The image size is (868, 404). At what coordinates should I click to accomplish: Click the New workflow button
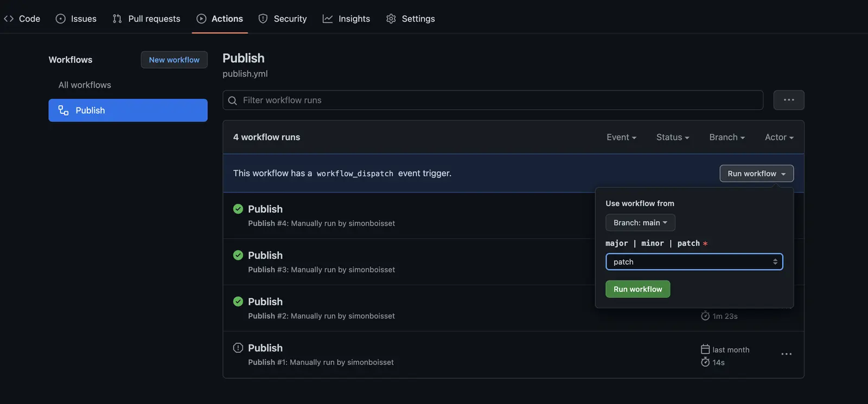tap(174, 60)
